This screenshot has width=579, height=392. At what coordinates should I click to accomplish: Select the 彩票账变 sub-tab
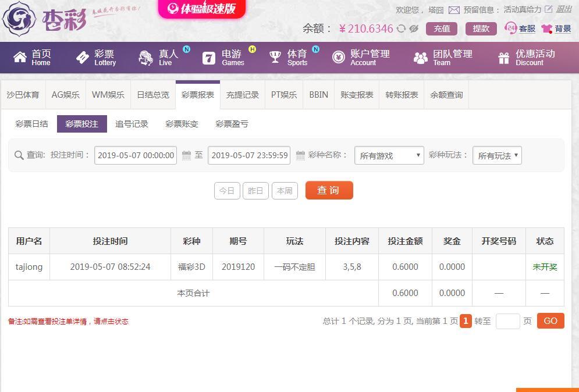point(182,124)
